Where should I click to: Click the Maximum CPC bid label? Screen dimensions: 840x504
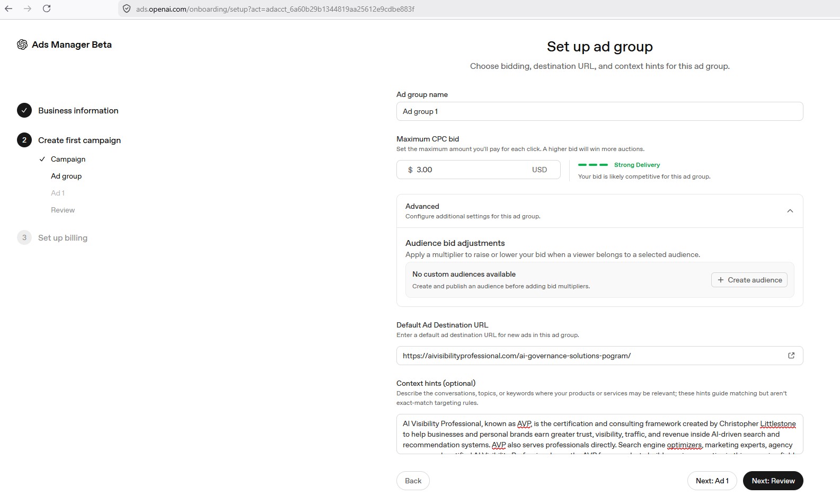[428, 139]
